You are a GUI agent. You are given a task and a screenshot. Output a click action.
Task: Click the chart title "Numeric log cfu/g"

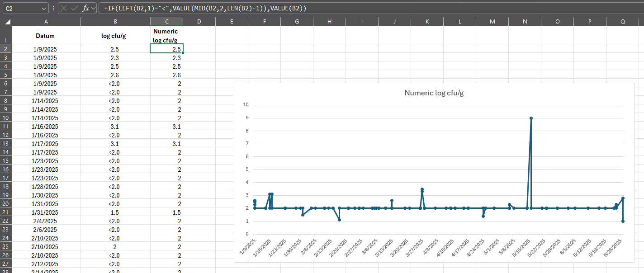click(434, 93)
